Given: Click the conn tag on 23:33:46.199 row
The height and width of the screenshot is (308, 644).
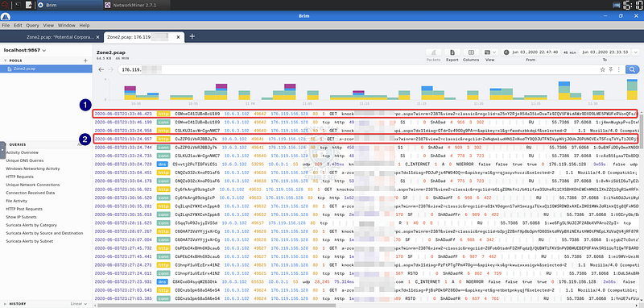Looking at the screenshot, I should pos(163,122).
